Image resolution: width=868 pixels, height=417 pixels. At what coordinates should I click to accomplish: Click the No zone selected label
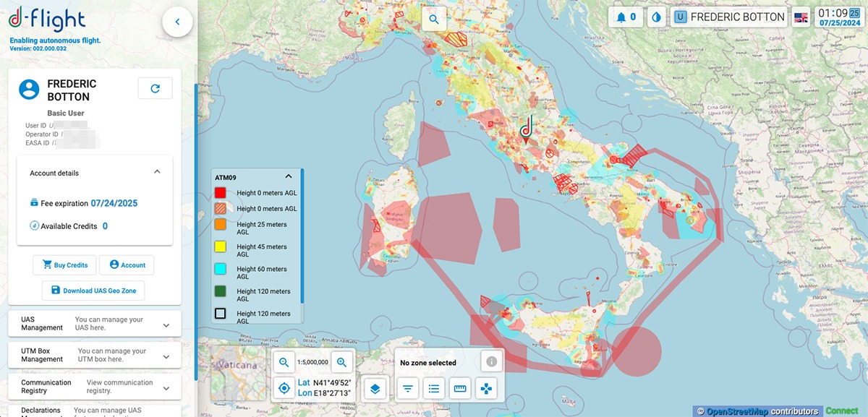(428, 363)
